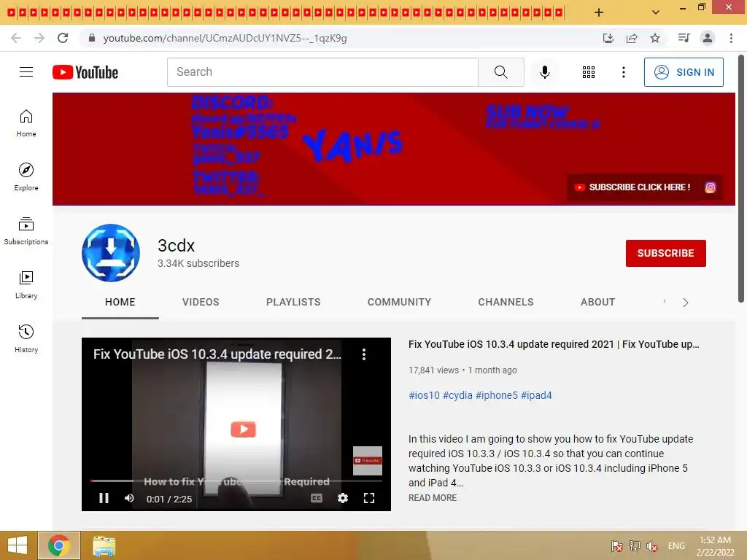
Task: Open the #ios10 hashtag
Action: (x=424, y=395)
